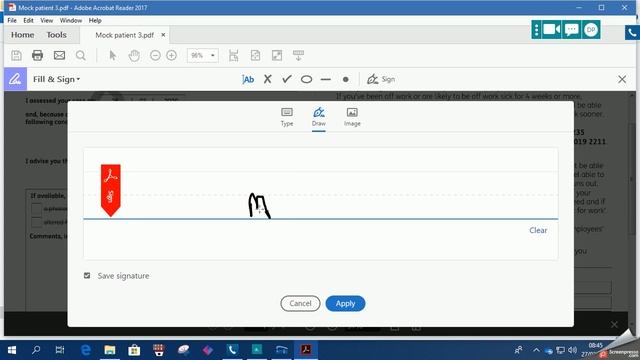Select the Hand pan tool
This screenshot has width=640, height=360.
(x=134, y=56)
